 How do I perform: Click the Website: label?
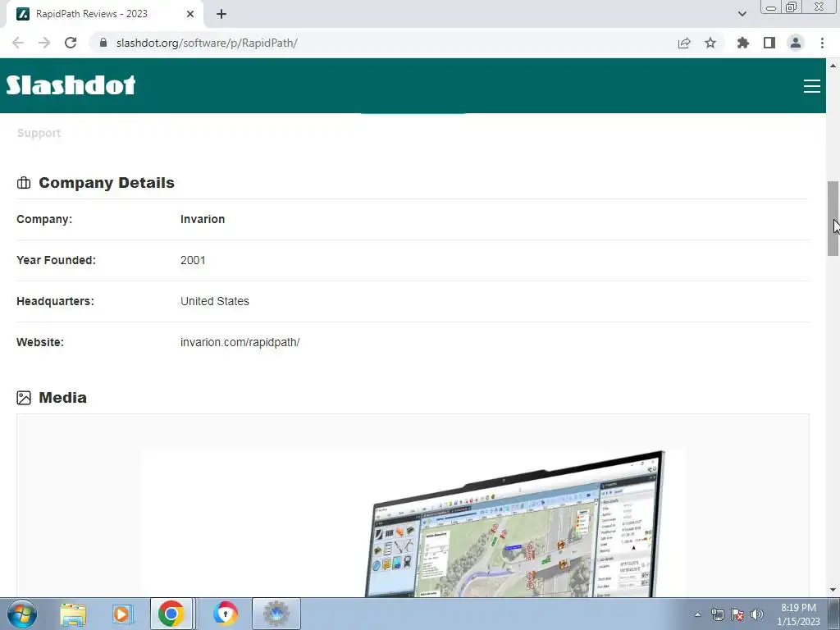pos(40,342)
